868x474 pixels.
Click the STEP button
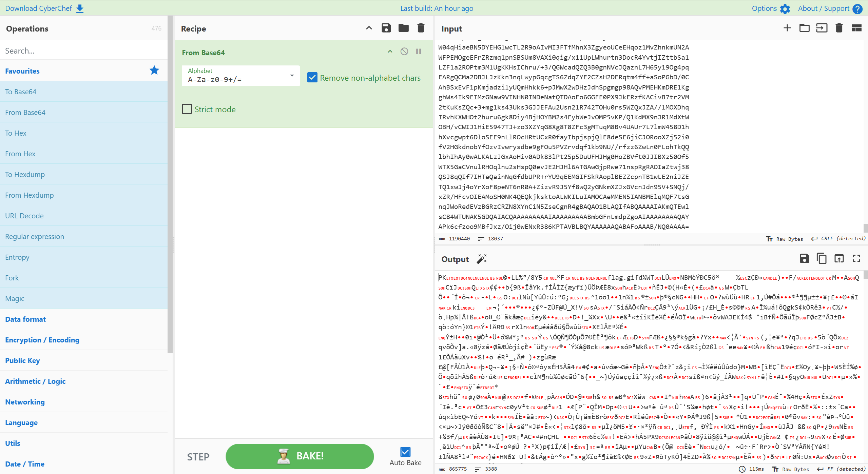pos(198,457)
